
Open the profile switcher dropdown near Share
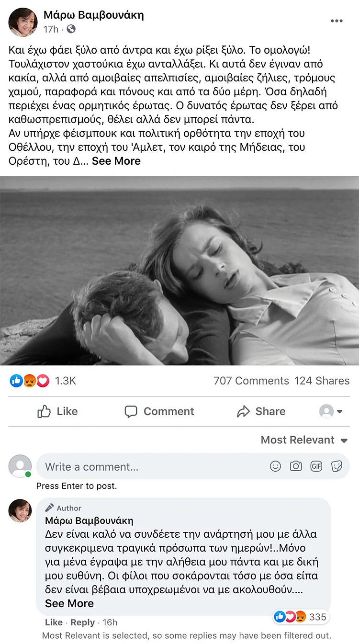[x=331, y=411]
